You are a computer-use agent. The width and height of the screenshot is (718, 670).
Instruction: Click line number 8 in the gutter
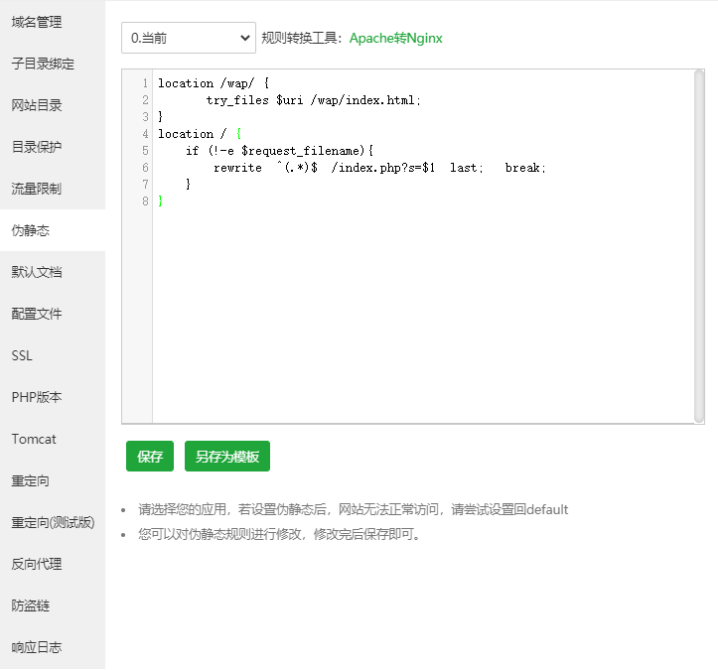[x=145, y=202]
